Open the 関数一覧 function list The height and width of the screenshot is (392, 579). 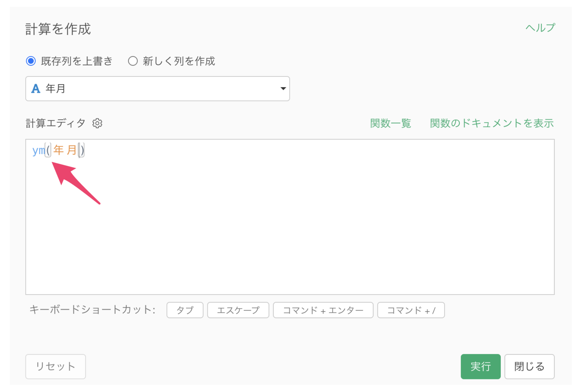click(390, 123)
